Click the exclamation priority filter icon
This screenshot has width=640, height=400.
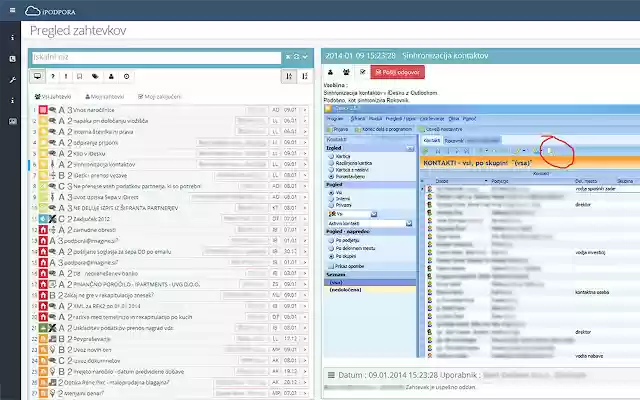click(x=66, y=76)
